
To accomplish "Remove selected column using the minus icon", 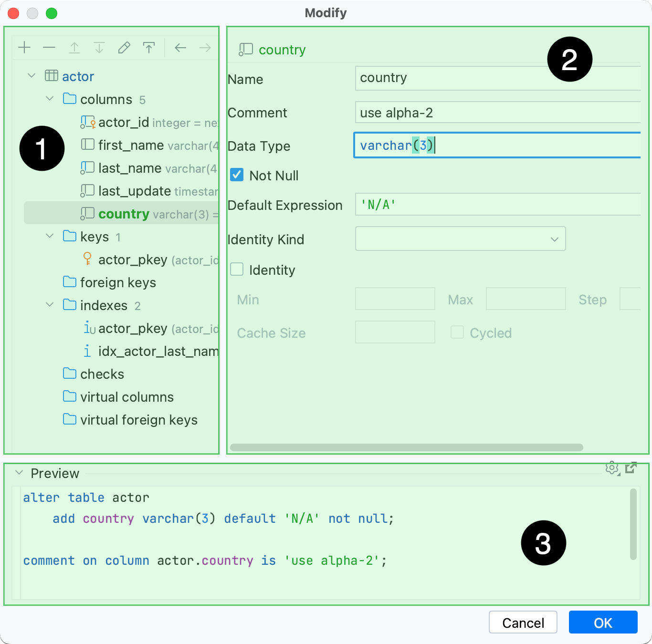I will click(x=49, y=47).
